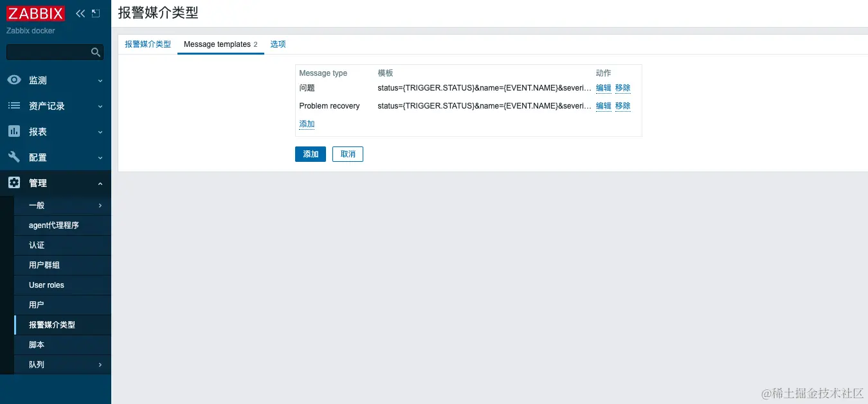Open 队列 submenu item

coord(62,365)
